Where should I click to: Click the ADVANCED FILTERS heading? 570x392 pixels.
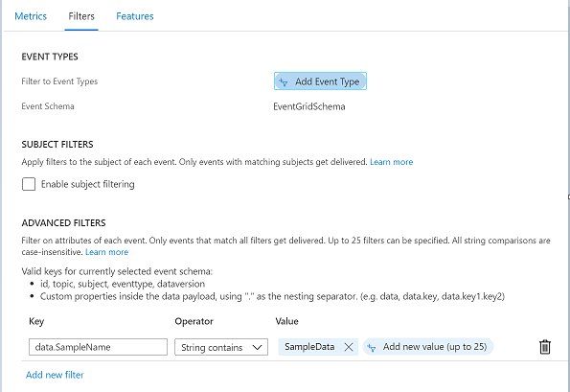[x=63, y=223]
